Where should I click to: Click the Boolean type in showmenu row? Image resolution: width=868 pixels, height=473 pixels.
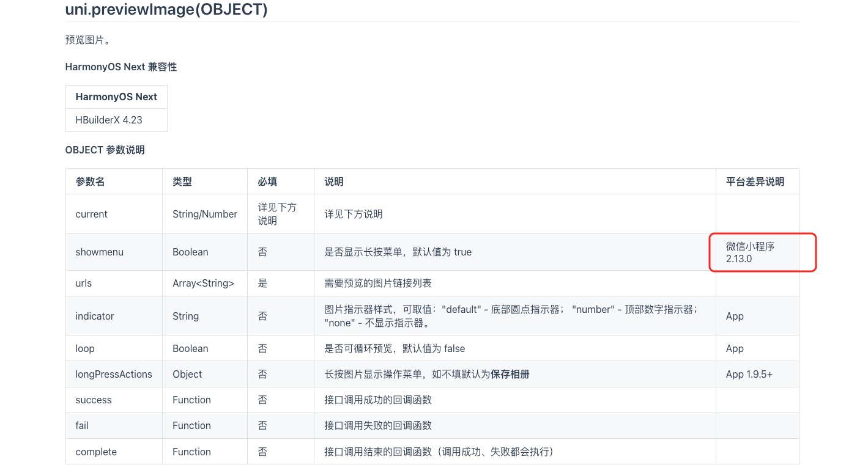click(190, 252)
